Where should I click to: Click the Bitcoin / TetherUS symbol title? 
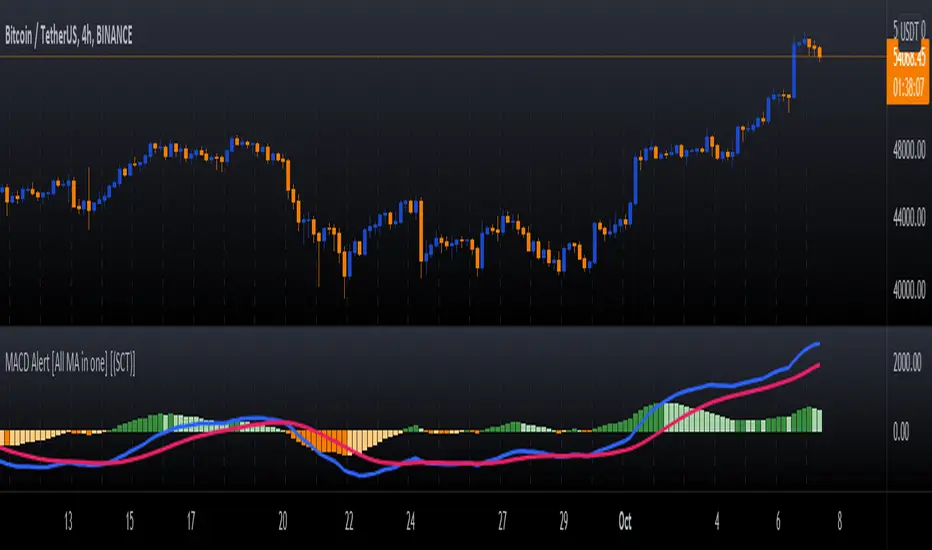[69, 36]
